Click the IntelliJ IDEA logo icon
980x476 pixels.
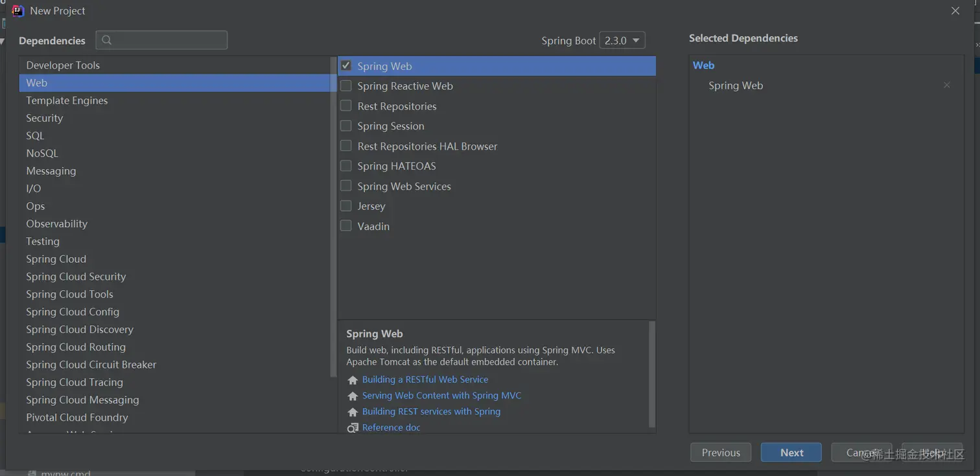17,11
